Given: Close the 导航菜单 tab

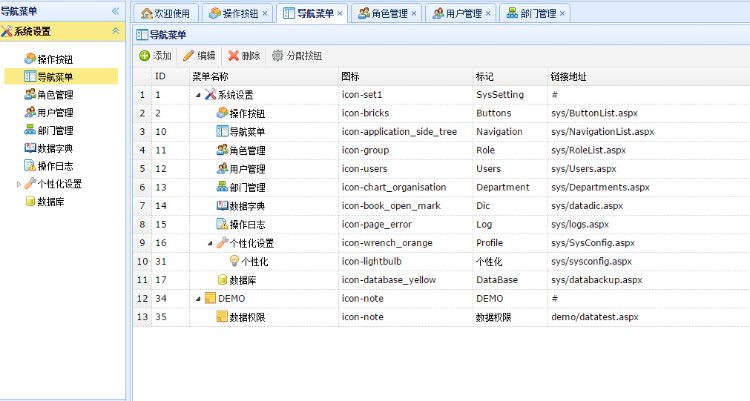Looking at the screenshot, I should (339, 13).
